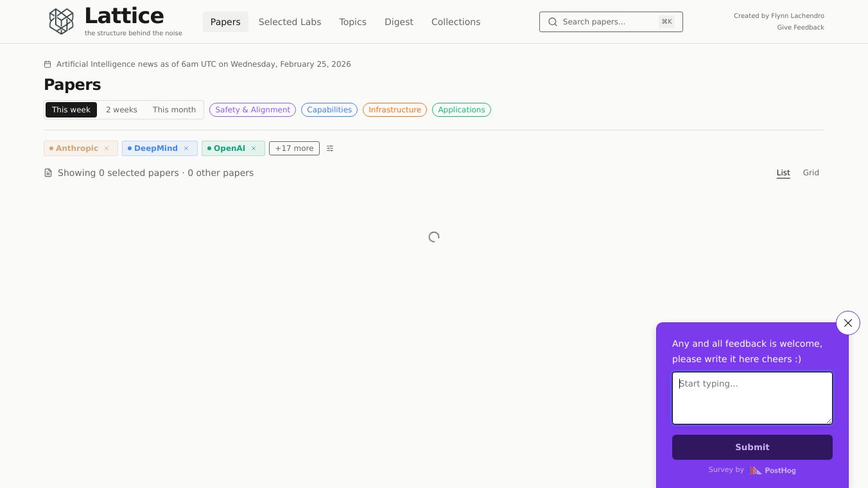Click the Papers page heading

(x=73, y=85)
